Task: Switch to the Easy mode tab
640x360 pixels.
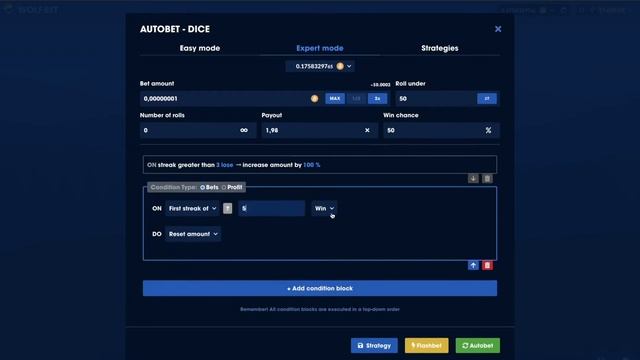Action: (200, 48)
